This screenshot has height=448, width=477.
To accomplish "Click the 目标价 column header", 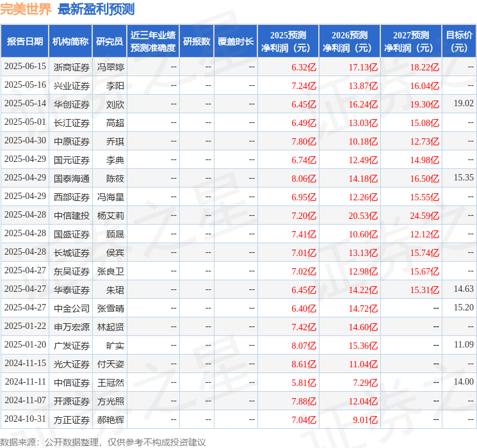I will 459,42.
